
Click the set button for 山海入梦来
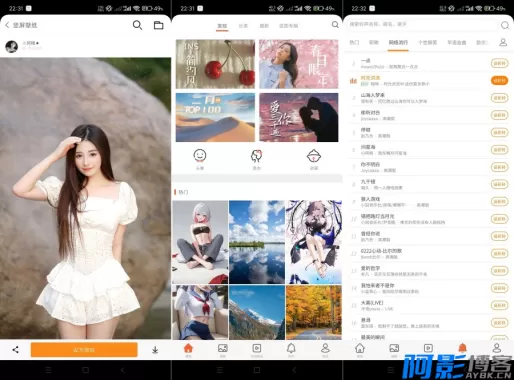(499, 98)
